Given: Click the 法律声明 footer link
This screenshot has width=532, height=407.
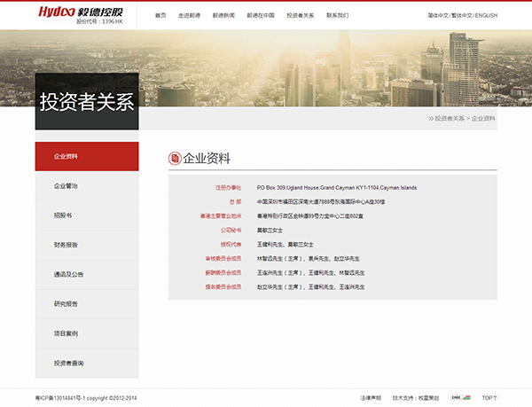Looking at the screenshot, I should click(x=371, y=397).
